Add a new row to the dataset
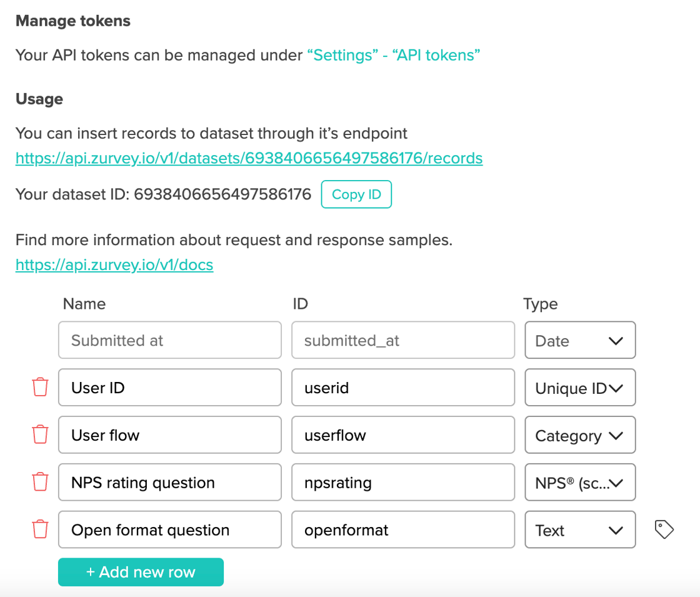Screen dimensions: 700x597 (141, 571)
